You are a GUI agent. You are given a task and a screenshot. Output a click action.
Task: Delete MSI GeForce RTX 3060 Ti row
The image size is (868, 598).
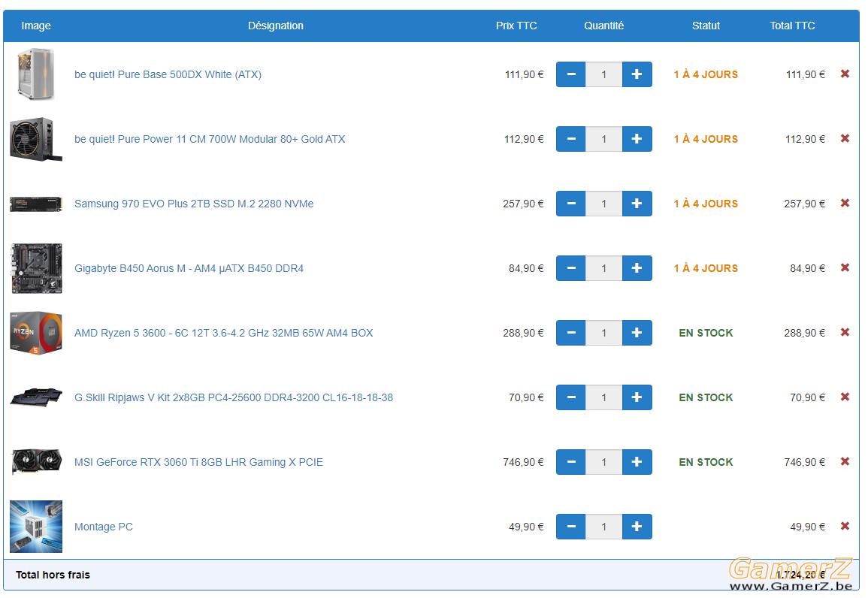pyautogui.click(x=845, y=461)
